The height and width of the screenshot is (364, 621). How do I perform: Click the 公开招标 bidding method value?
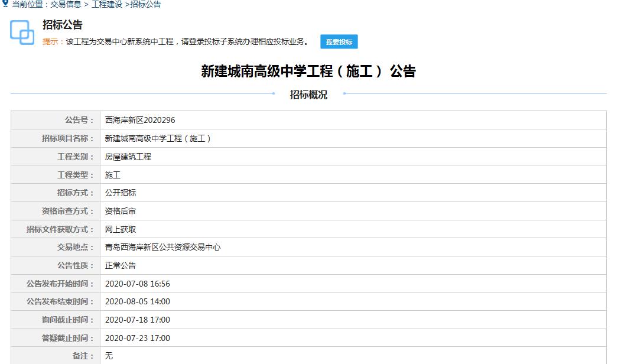click(121, 193)
